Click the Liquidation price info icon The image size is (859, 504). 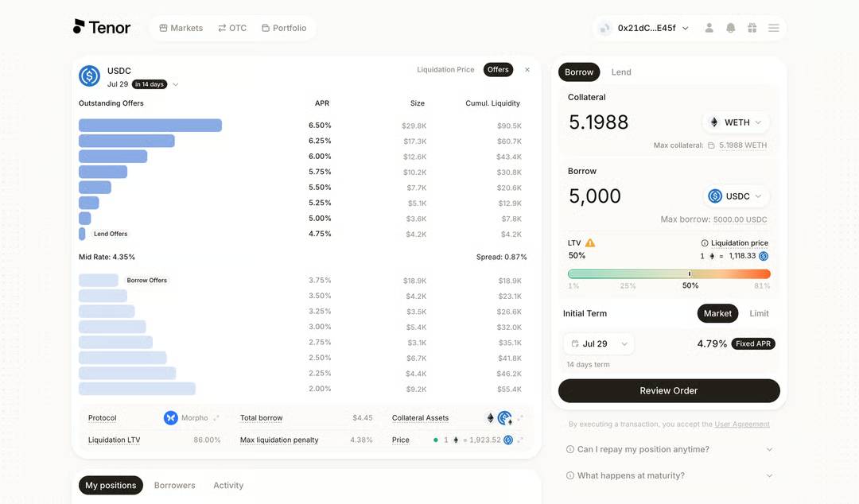click(x=705, y=242)
